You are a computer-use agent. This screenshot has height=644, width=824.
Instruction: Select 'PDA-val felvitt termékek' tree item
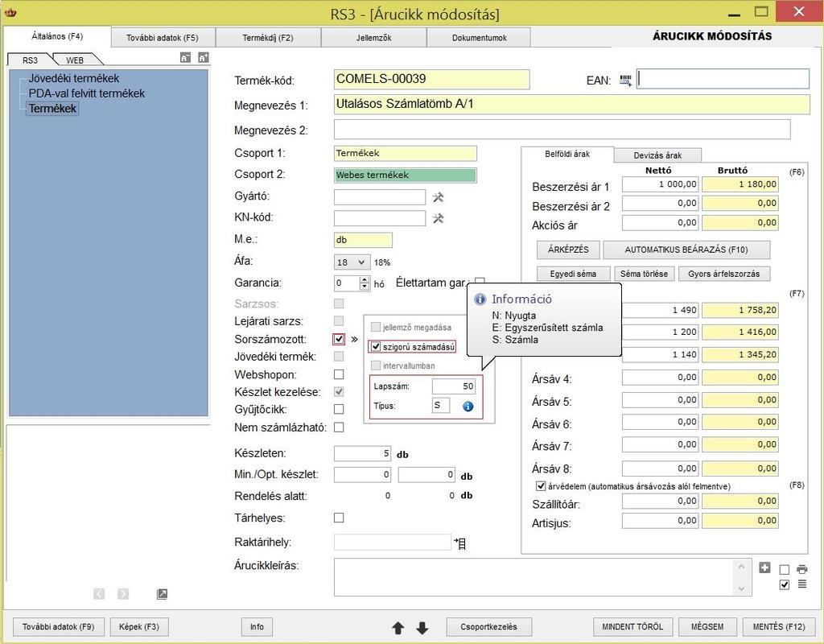[x=87, y=93]
